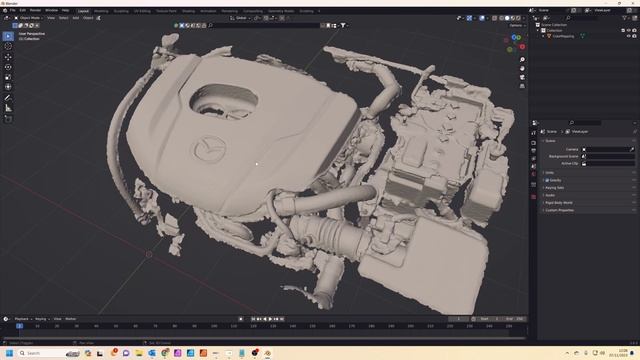Image resolution: width=640 pixels, height=360 pixels.
Task: Open the timeline Playback menu
Action: [x=22, y=319]
